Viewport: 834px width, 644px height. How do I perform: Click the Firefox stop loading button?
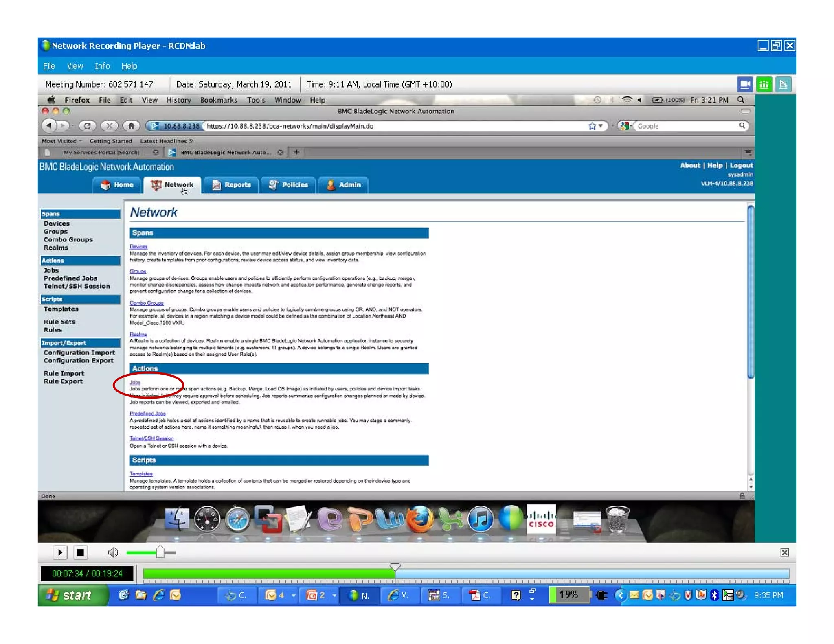pos(109,126)
